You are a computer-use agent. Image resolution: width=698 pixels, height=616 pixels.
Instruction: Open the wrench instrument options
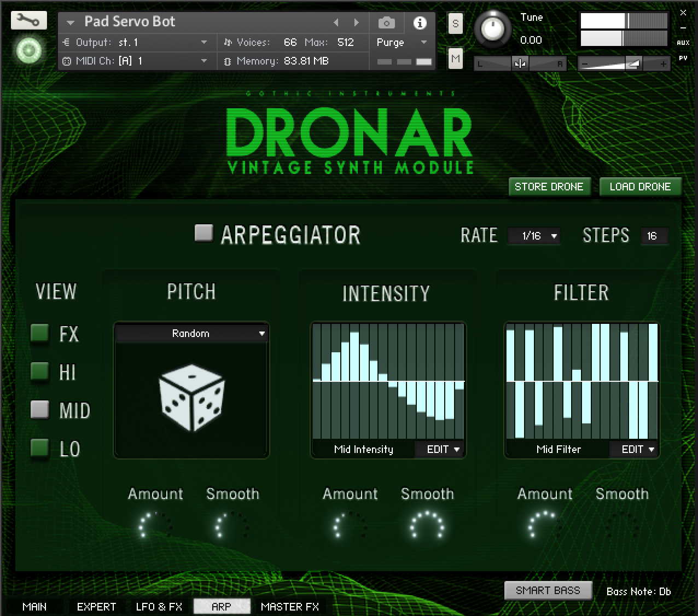click(28, 21)
